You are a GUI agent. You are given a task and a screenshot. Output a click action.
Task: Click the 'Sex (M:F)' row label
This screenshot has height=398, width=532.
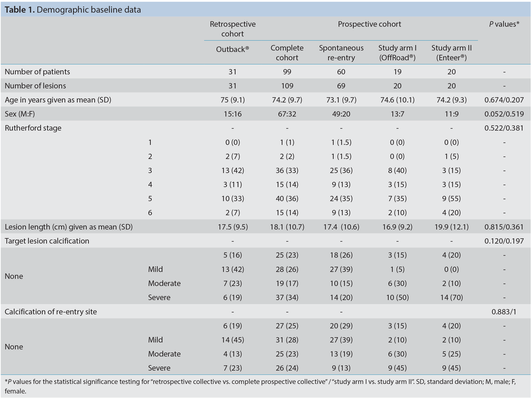[x=20, y=114]
